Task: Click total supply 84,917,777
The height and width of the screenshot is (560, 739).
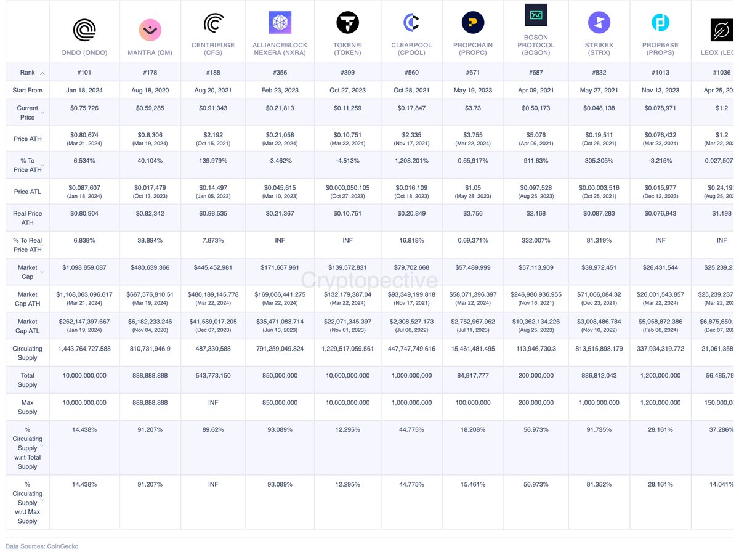Action: 473,376
